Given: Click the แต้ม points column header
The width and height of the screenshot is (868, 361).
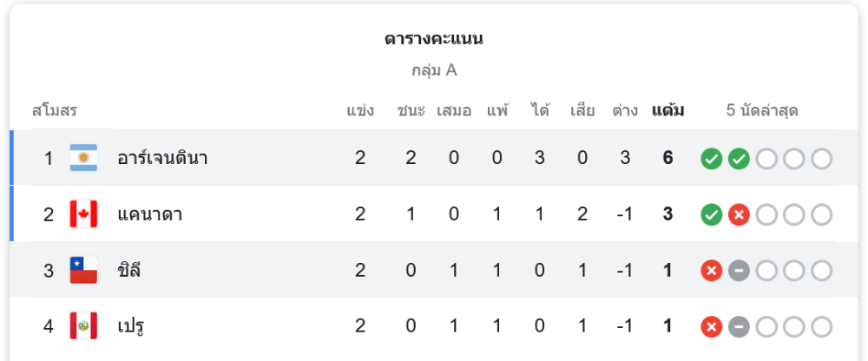Looking at the screenshot, I should point(667,110).
